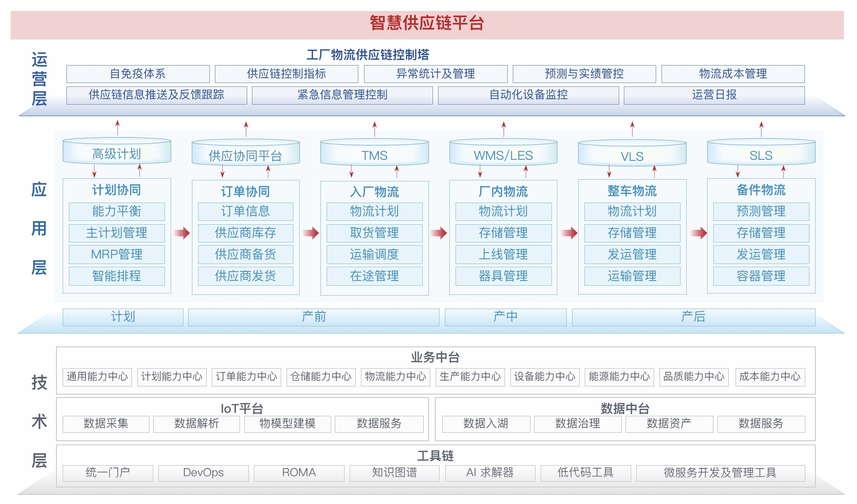Select the 低代码工具 box

586,473
